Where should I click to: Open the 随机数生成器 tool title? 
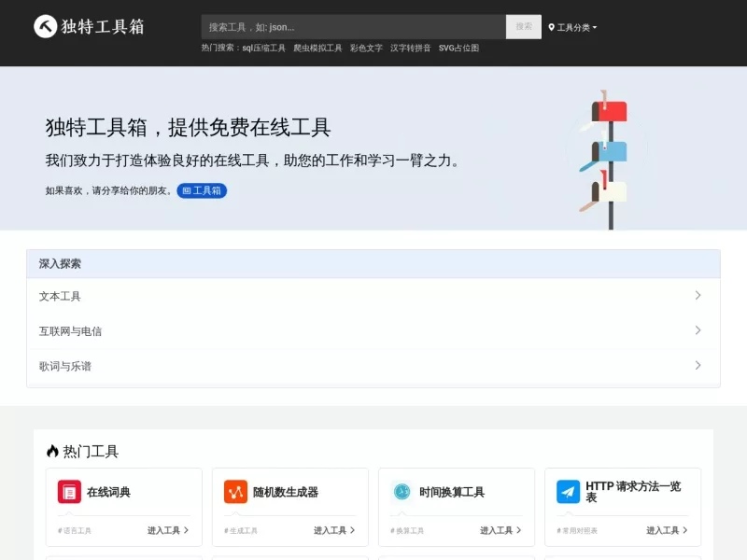(286, 492)
